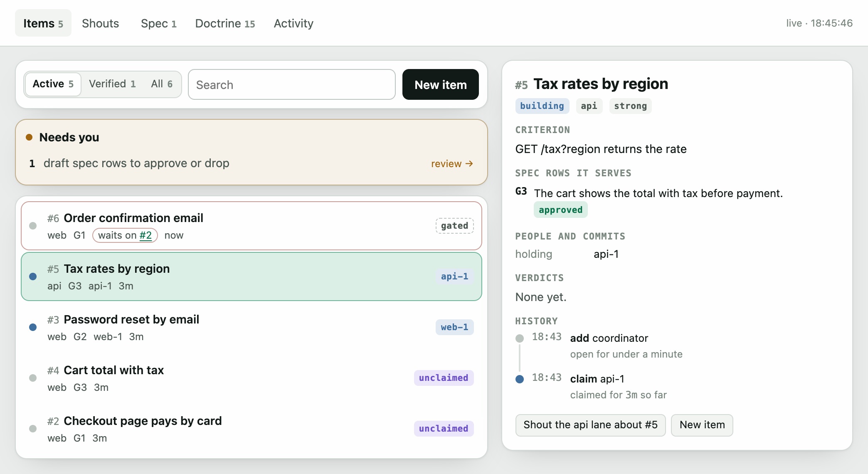The width and height of the screenshot is (868, 474).
Task: Click the strong tag in detail panel
Action: pos(630,106)
